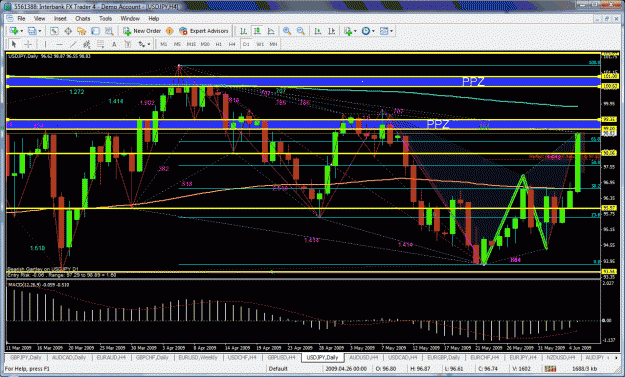The height and width of the screenshot is (377, 625).
Task: Switch to the EURGBP,Daily chart tab
Action: pos(444,357)
